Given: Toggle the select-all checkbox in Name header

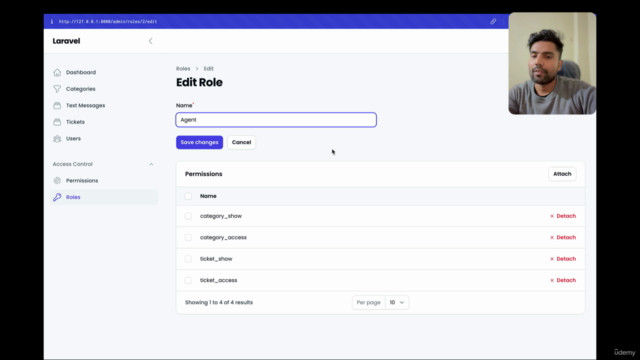Looking at the screenshot, I should (x=188, y=196).
